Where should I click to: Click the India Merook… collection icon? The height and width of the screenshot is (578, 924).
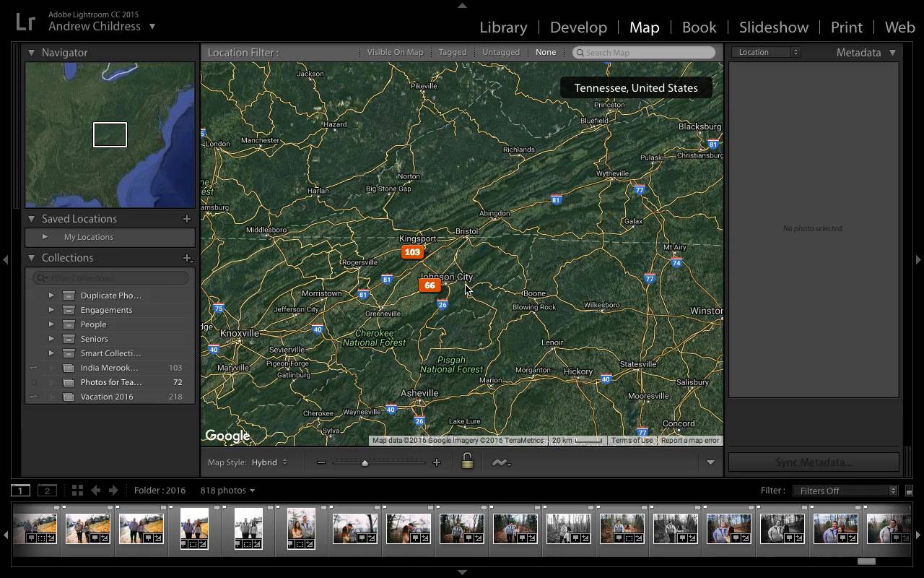tap(69, 368)
